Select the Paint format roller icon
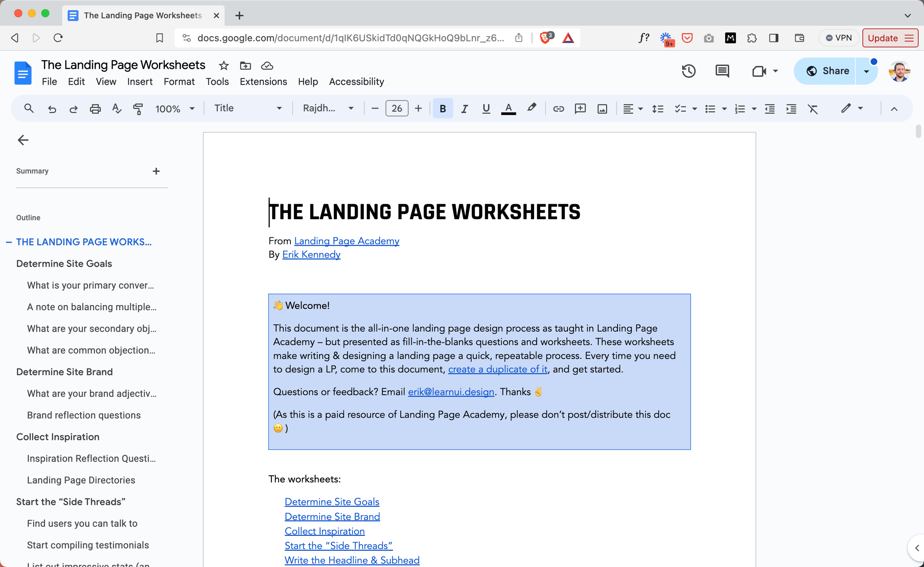The height and width of the screenshot is (567, 924). click(138, 109)
